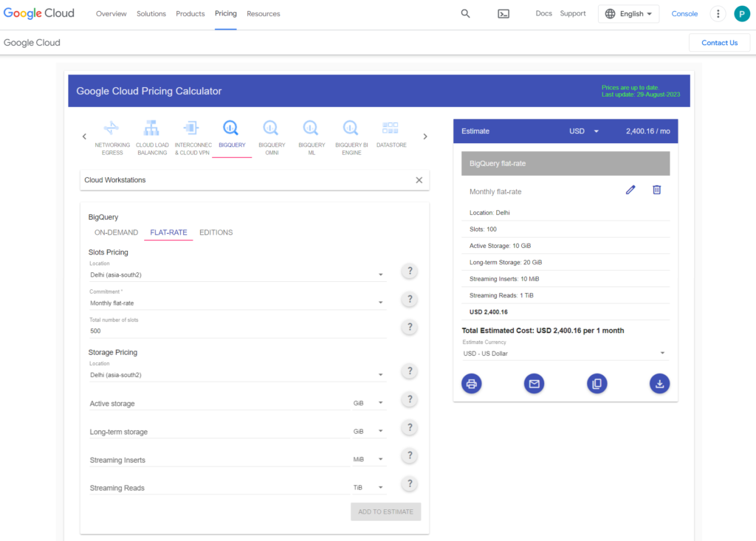Click the Long-term storage input field
756x541 pixels.
pyautogui.click(x=219, y=432)
